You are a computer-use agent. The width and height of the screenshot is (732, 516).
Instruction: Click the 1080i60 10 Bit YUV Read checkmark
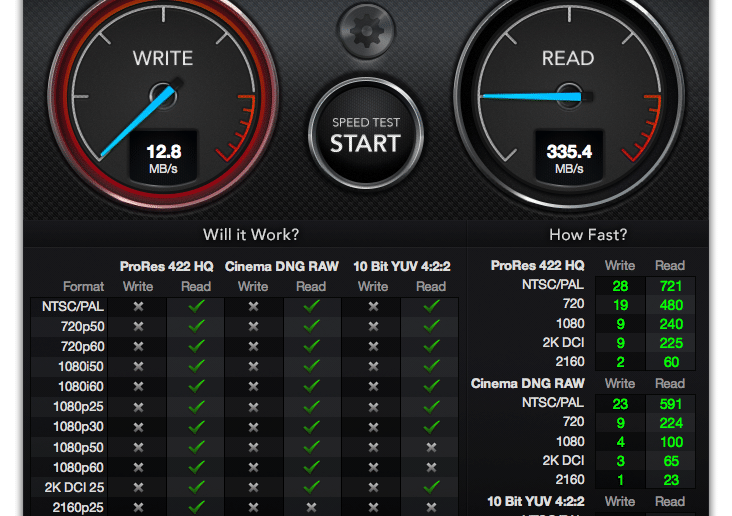[431, 386]
